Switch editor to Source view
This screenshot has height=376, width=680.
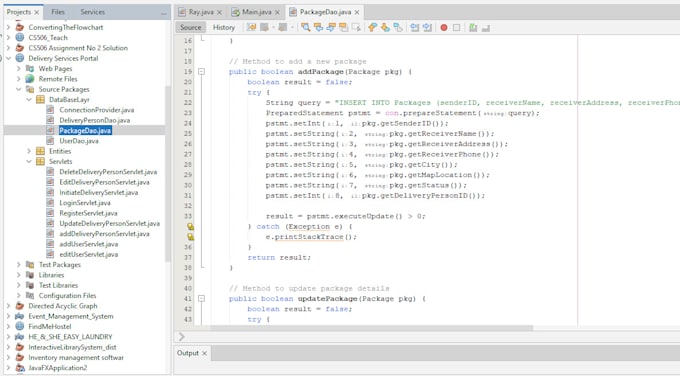[190, 27]
